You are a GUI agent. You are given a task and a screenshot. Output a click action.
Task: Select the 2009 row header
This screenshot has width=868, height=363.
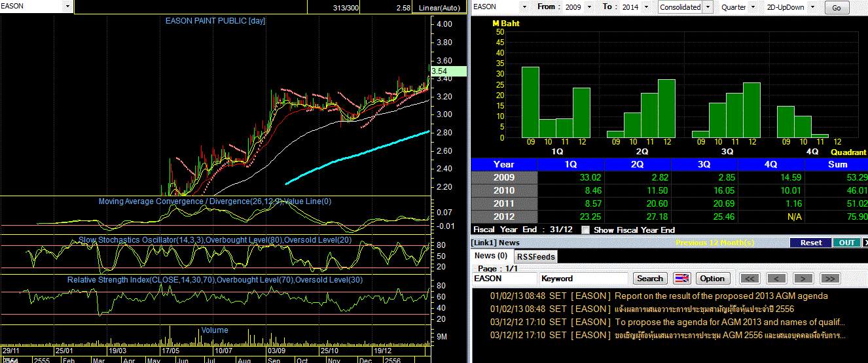[x=503, y=177]
